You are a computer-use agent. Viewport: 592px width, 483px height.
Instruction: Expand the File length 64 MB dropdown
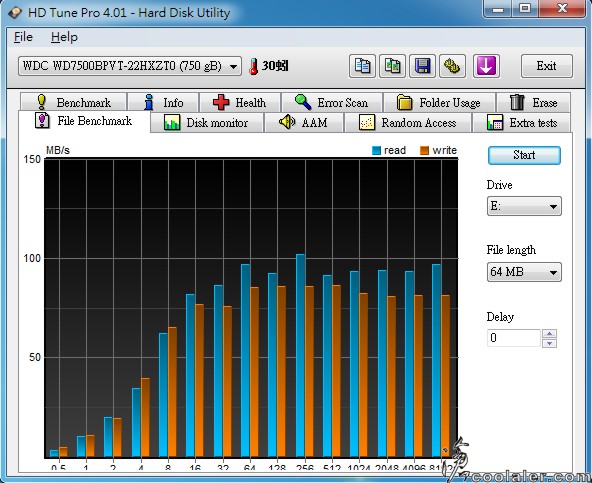click(x=524, y=272)
